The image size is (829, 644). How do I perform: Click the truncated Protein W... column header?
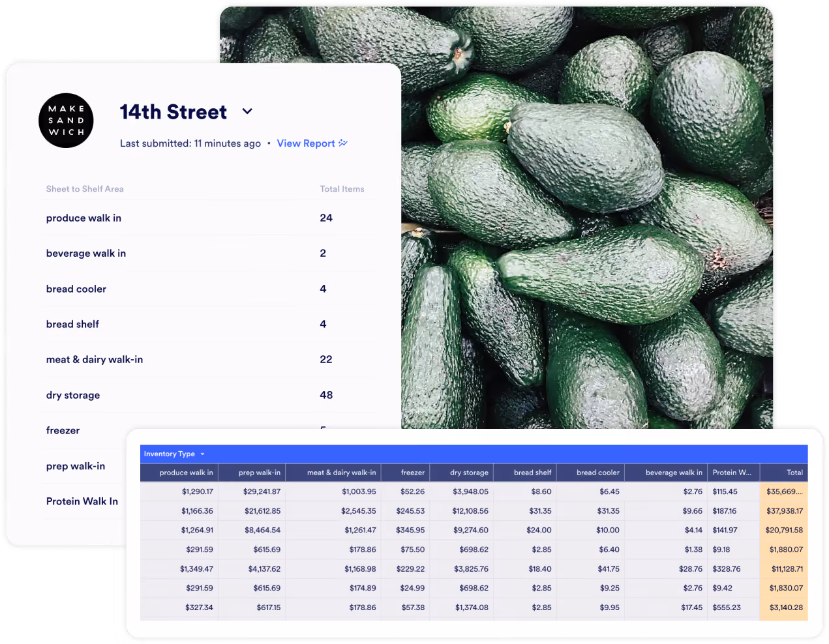733,473
